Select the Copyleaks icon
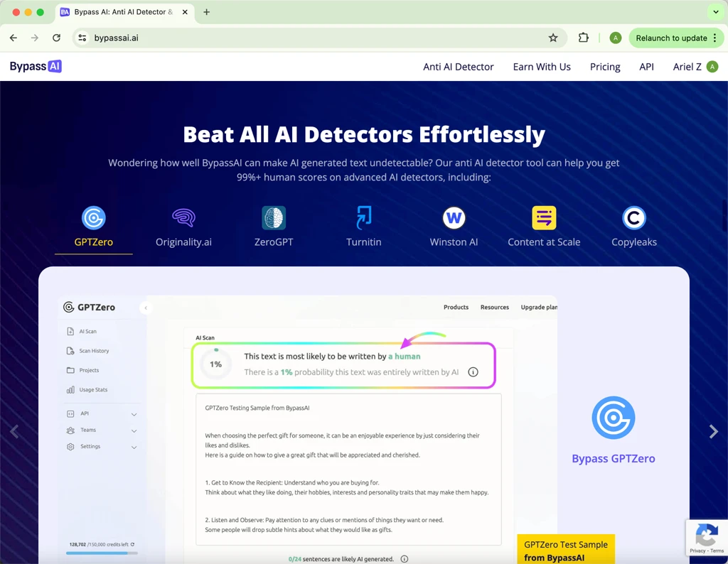This screenshot has width=728, height=564. click(634, 217)
